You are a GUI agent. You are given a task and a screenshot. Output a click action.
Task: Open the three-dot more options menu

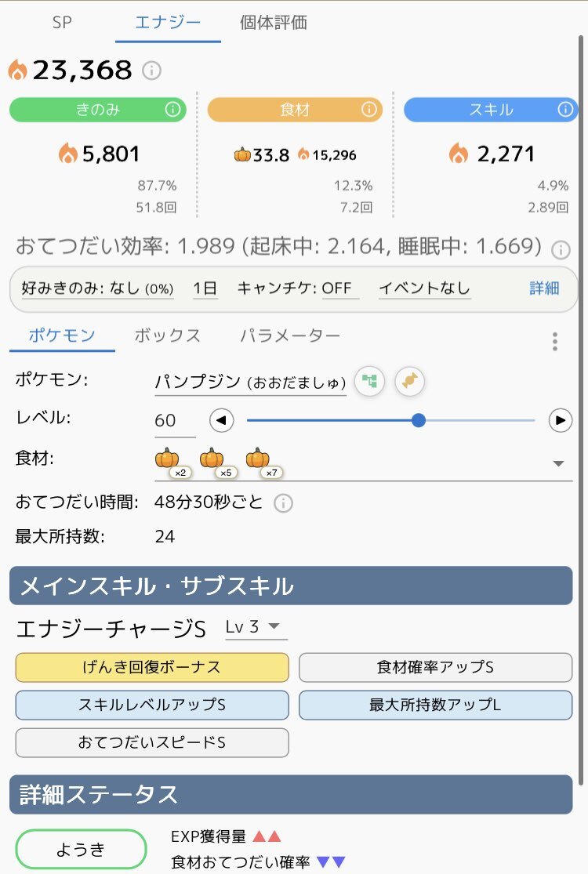(x=555, y=341)
